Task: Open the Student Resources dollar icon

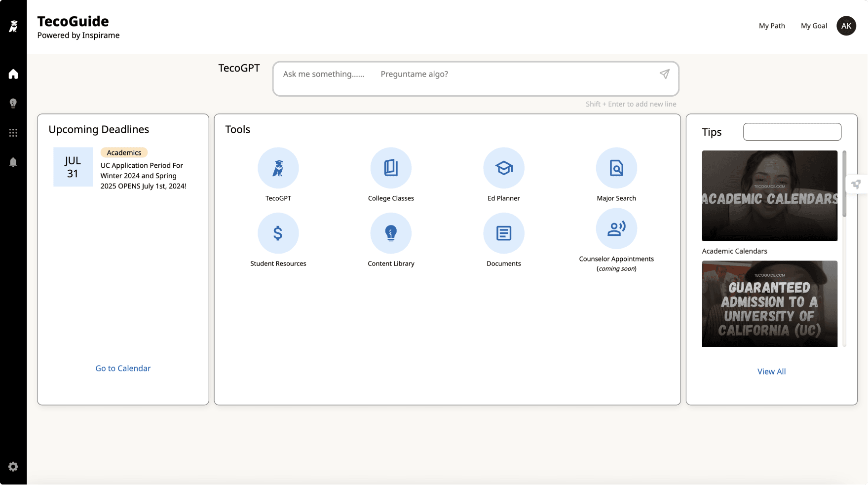Action: pyautogui.click(x=278, y=233)
